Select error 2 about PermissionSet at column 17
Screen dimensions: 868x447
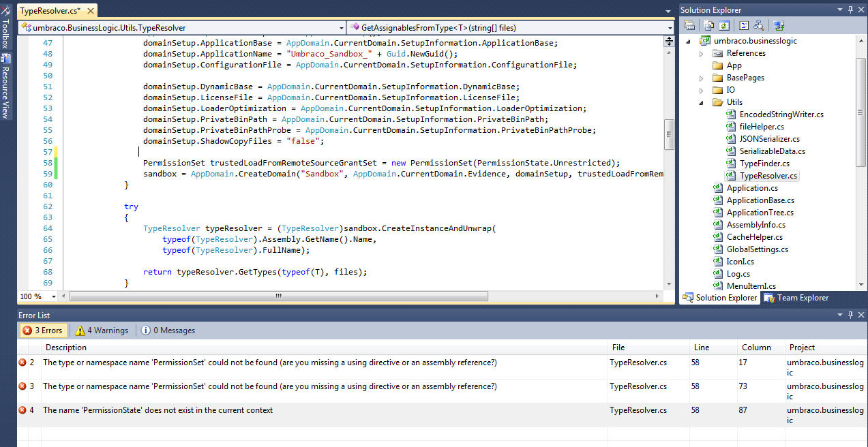pos(443,367)
